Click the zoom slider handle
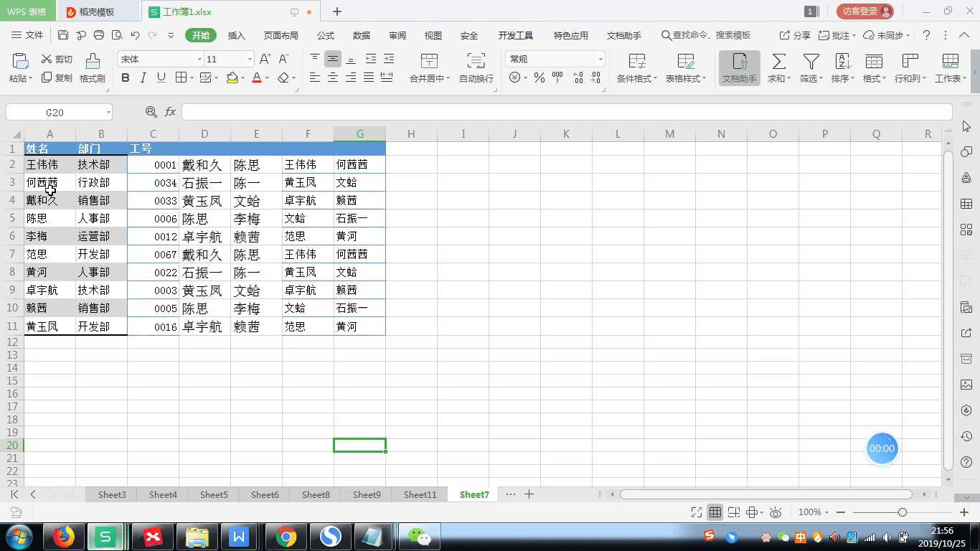The image size is (980, 551). click(x=902, y=512)
